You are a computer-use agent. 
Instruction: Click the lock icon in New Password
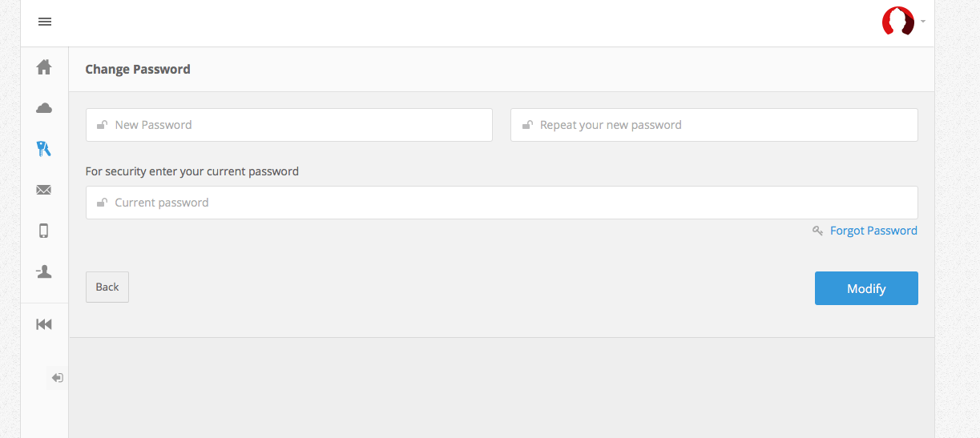pyautogui.click(x=102, y=125)
